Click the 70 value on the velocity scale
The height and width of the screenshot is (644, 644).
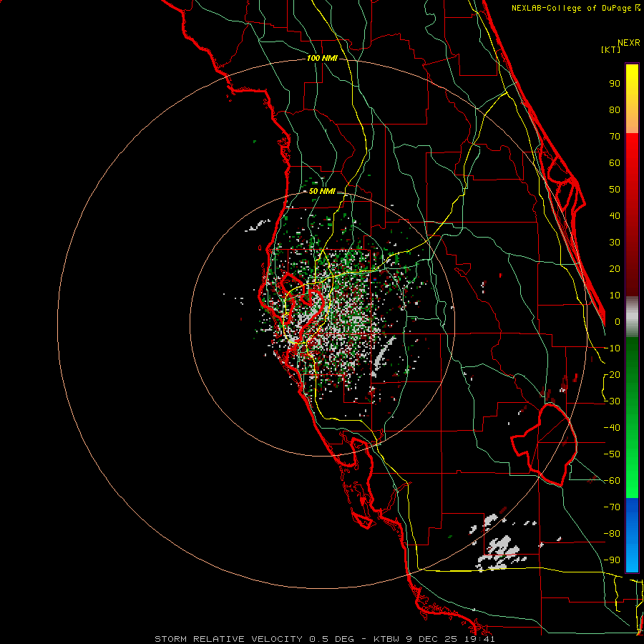click(615, 137)
